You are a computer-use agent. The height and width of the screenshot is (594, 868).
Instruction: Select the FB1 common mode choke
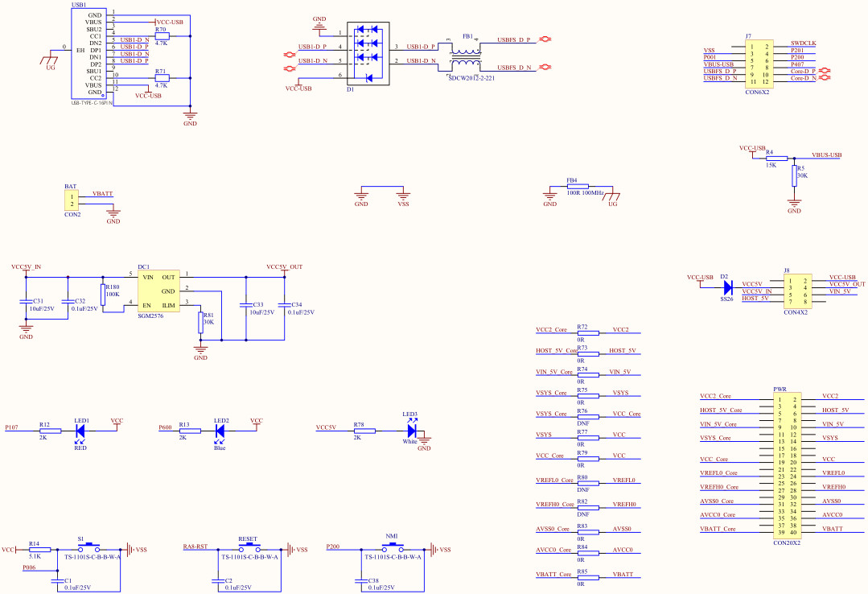click(x=465, y=55)
